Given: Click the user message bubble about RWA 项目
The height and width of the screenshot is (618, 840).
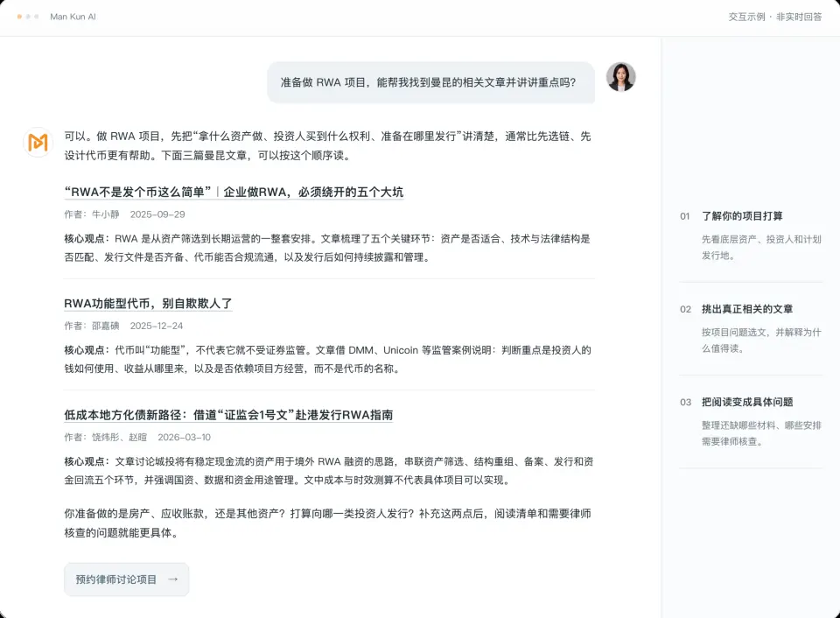Looking at the screenshot, I should tap(431, 82).
